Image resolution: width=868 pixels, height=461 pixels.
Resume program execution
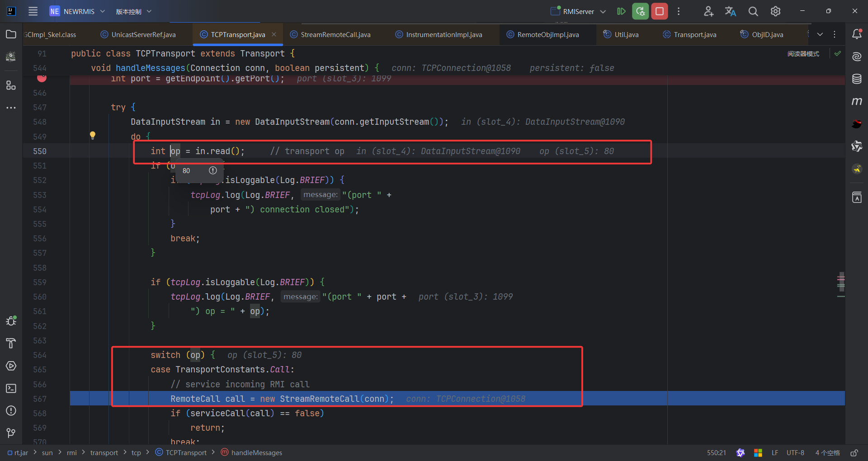click(x=621, y=11)
